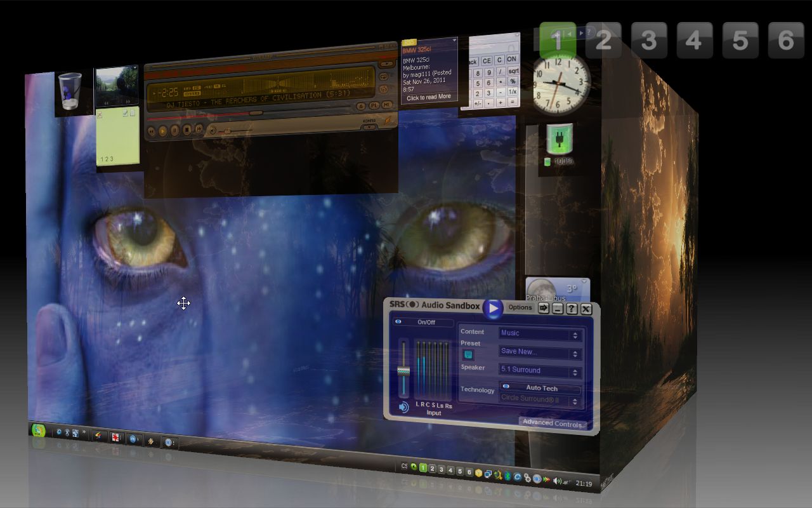Click the Winamp eject button
Viewport: 812px width, 508px height.
[x=361, y=106]
